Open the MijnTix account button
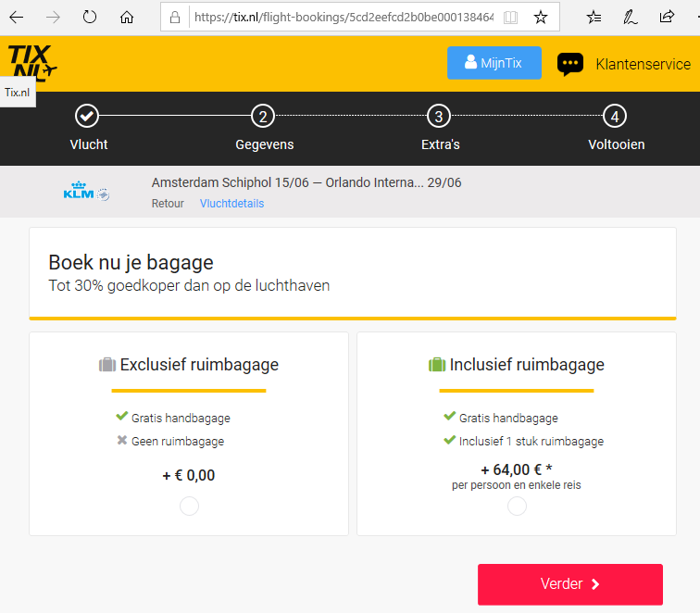This screenshot has height=613, width=700. (x=494, y=63)
